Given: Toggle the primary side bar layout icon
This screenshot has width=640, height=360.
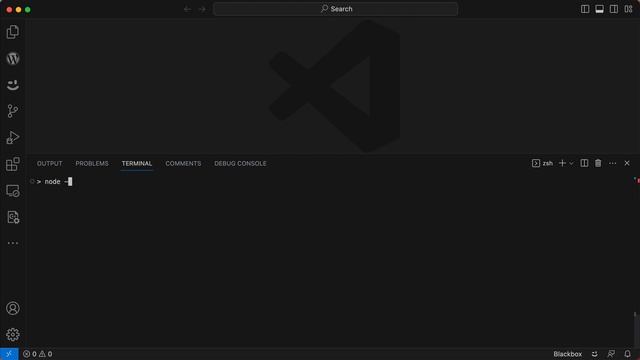Looking at the screenshot, I should point(585,9).
